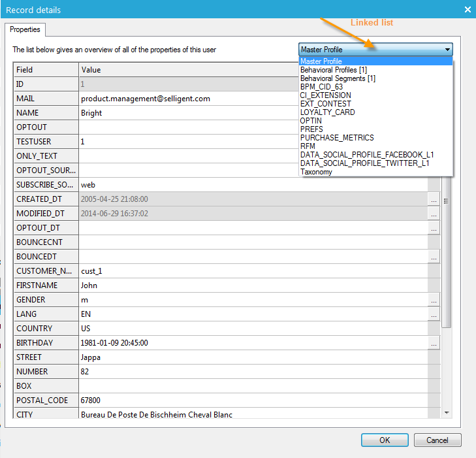The width and height of the screenshot is (476, 458).
Task: Collapse the Master Profile dropdown arrow
Action: pos(447,50)
